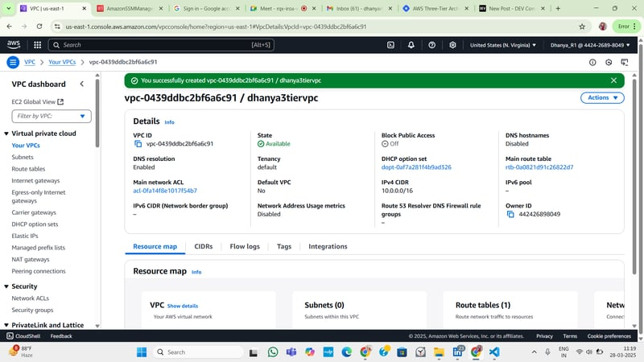Collapse the VPC dashboard side panel
Image resolution: width=644 pixels, height=362 pixels.
pos(82,84)
